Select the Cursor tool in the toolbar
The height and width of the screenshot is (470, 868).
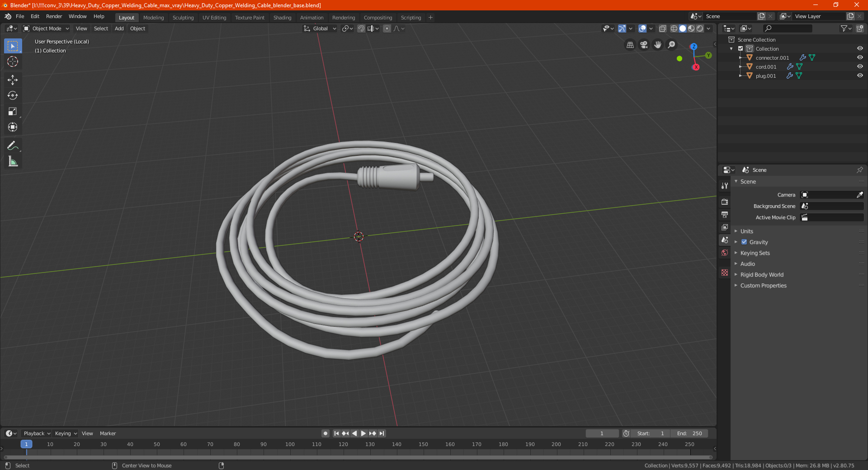(13, 62)
